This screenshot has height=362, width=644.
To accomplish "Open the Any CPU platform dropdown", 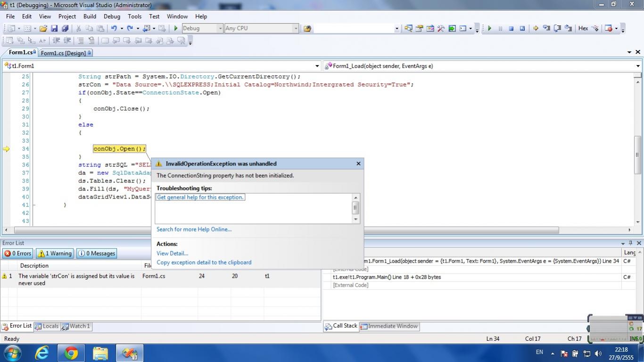I will point(296,28).
